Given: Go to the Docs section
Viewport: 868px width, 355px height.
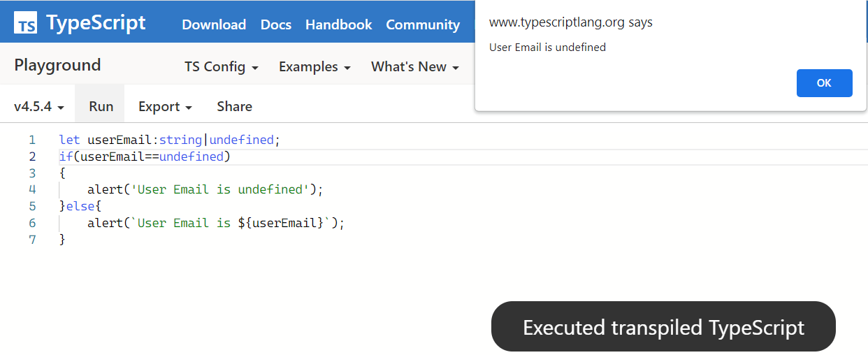Looking at the screenshot, I should (275, 24).
